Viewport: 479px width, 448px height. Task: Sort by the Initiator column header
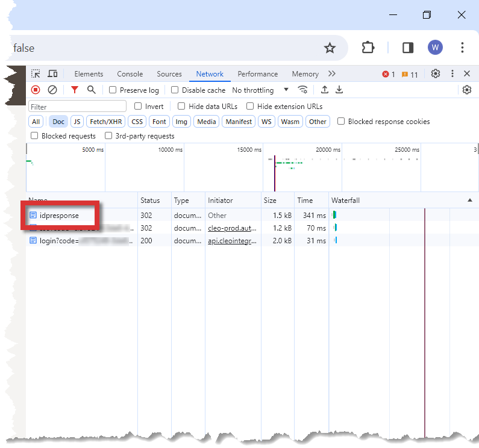(x=233, y=201)
